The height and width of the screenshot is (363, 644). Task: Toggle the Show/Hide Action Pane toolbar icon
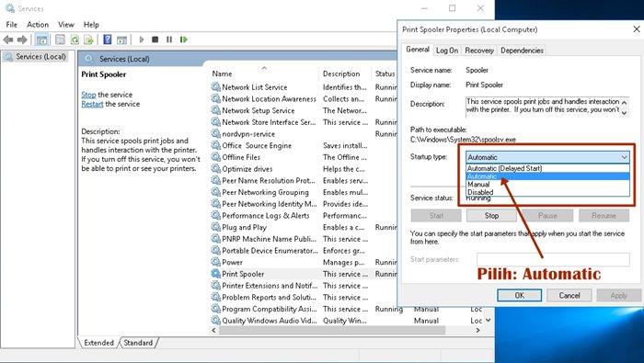click(x=121, y=40)
